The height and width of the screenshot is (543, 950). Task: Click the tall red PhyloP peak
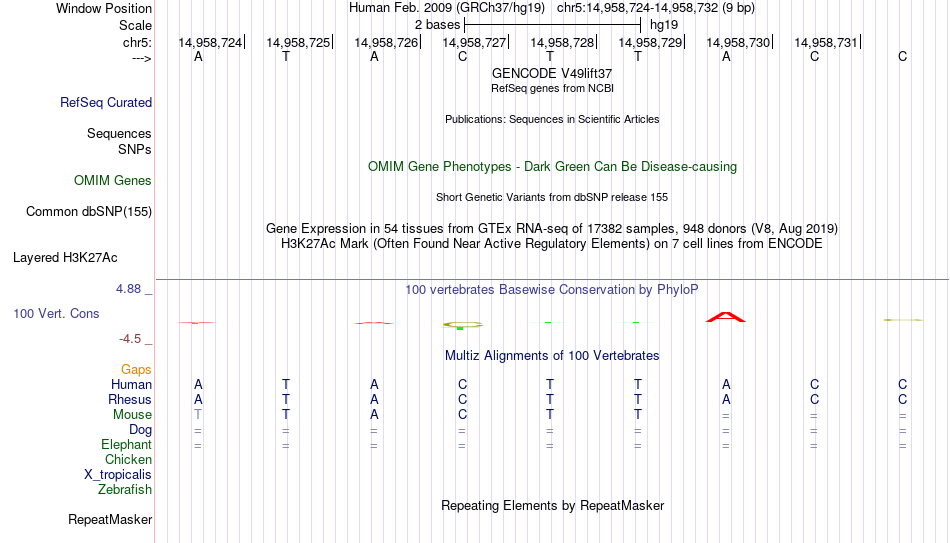726,317
